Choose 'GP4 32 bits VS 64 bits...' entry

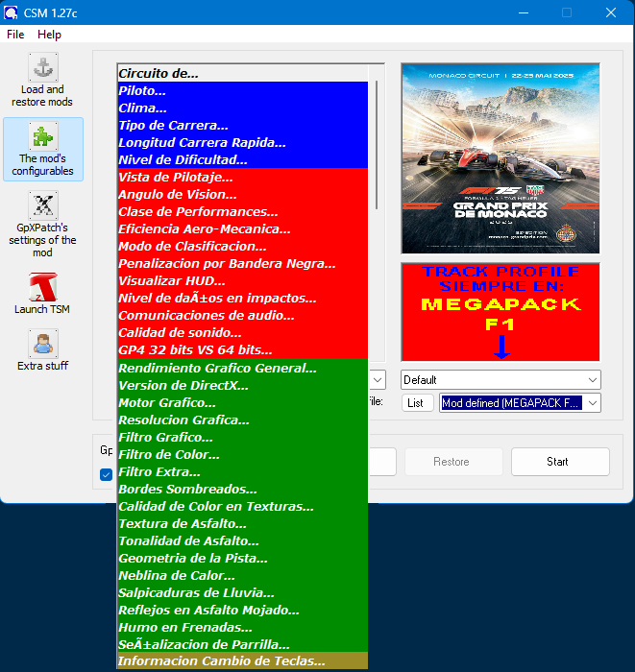pos(243,349)
